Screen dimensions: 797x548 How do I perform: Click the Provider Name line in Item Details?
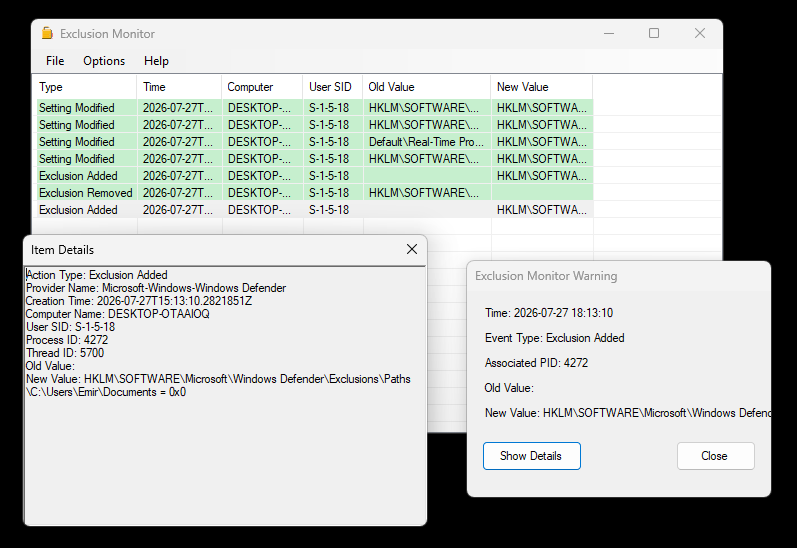pos(156,288)
